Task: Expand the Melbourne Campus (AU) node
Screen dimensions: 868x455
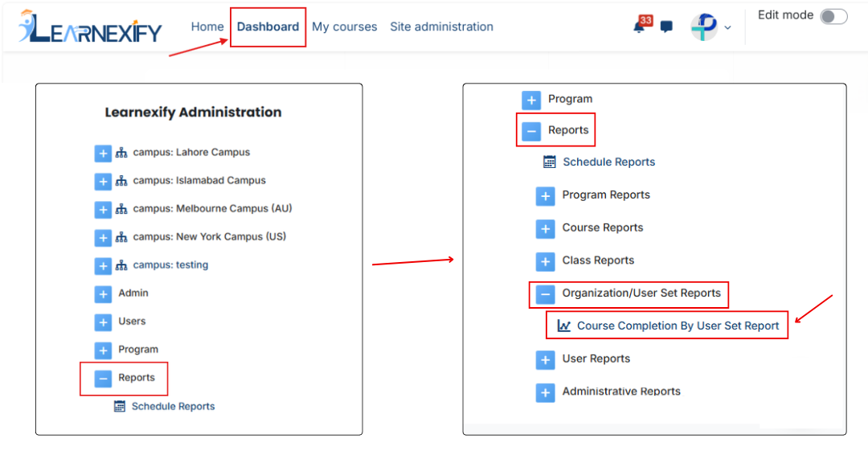Action: tap(103, 210)
